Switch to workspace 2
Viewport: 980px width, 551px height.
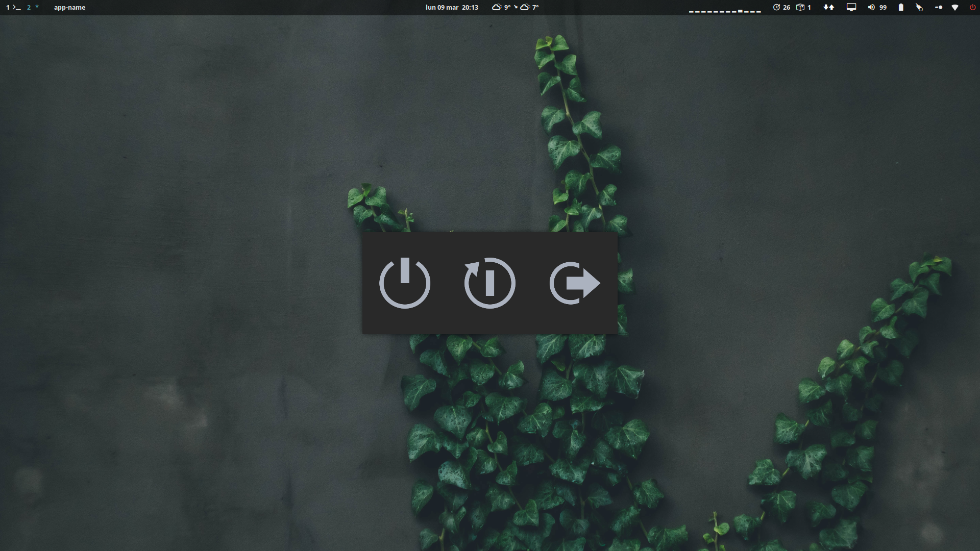coord(32,7)
